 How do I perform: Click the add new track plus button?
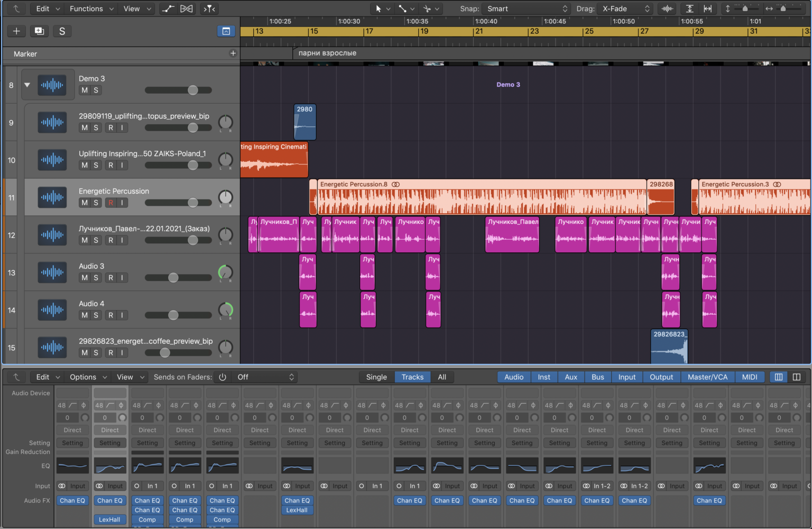[x=16, y=31]
